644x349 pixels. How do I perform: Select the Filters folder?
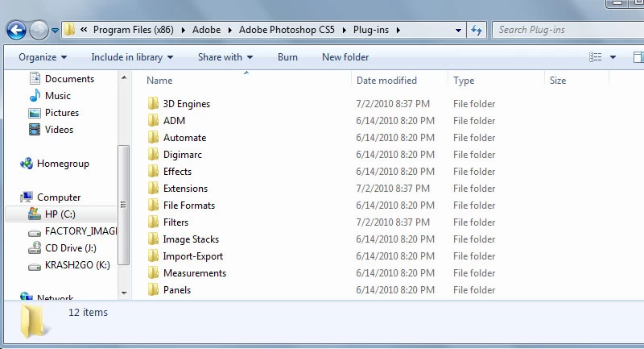point(168,222)
